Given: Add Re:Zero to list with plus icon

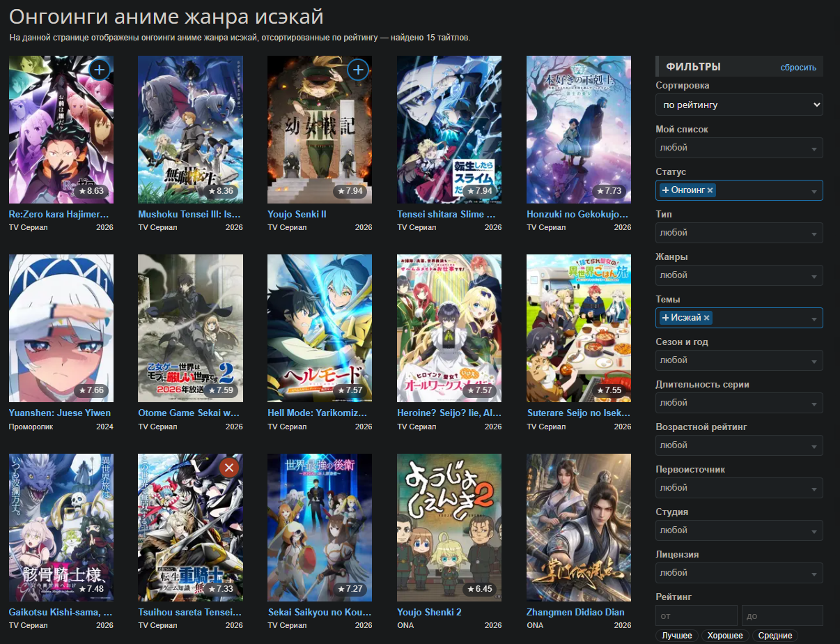Looking at the screenshot, I should coord(100,70).
